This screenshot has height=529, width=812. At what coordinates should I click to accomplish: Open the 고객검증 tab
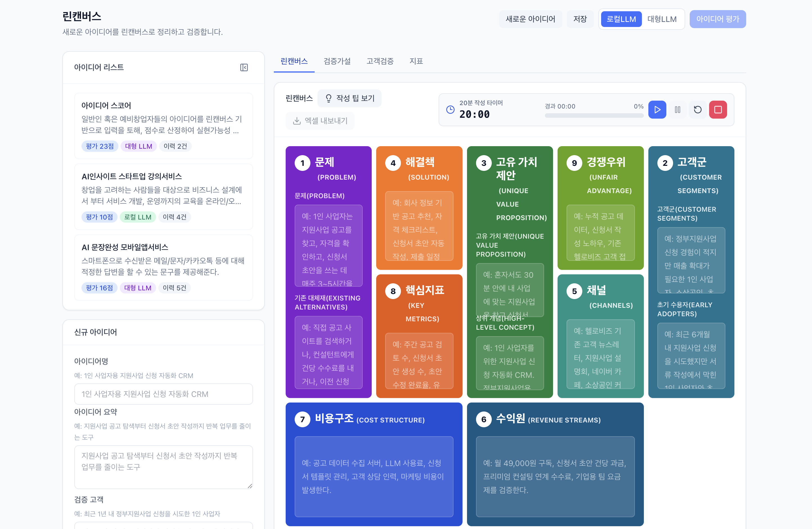pyautogui.click(x=380, y=61)
